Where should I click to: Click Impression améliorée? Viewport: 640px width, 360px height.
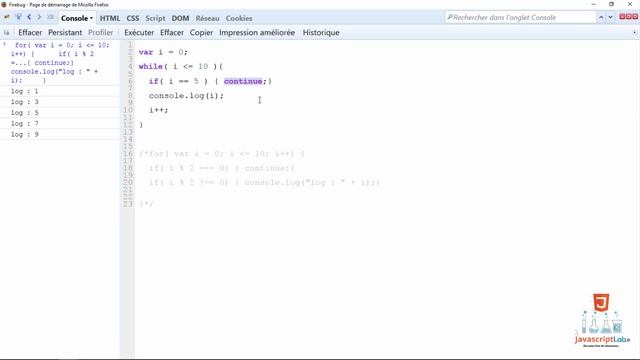point(257,33)
